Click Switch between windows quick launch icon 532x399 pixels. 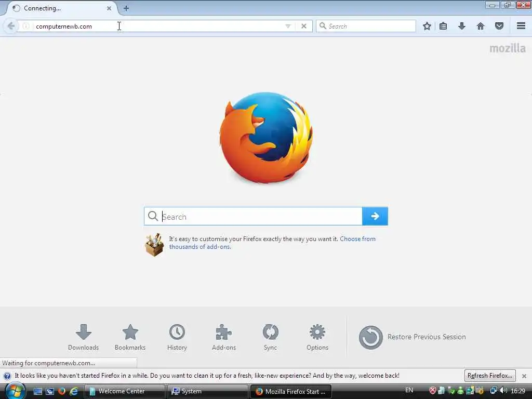coord(50,392)
